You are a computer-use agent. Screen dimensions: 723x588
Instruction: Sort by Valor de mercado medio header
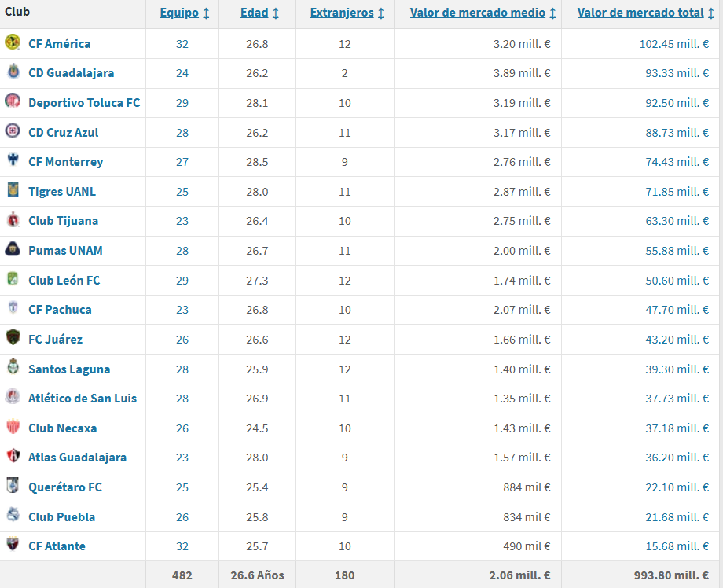click(478, 13)
